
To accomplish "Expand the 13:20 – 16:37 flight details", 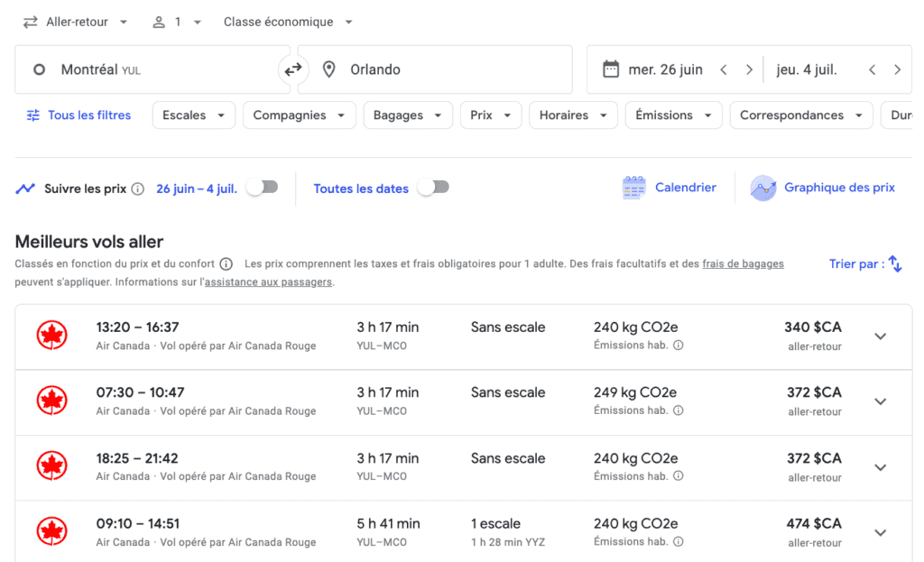I will [x=880, y=336].
